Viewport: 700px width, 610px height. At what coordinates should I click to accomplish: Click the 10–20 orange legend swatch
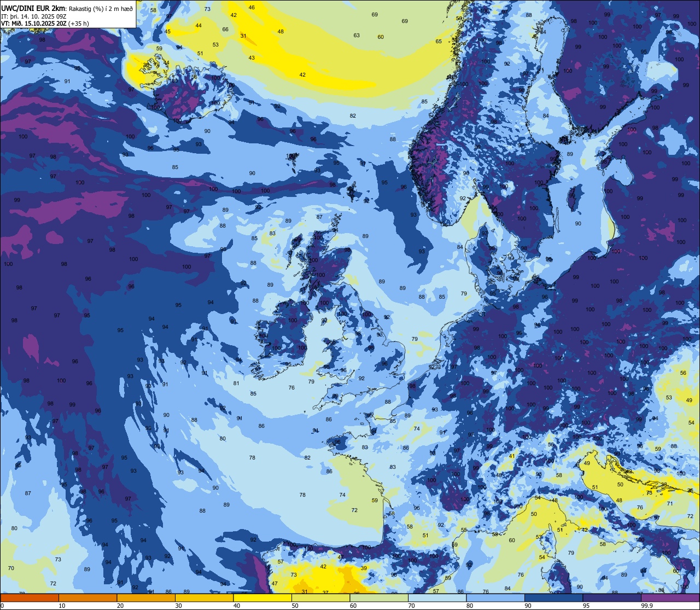87,597
